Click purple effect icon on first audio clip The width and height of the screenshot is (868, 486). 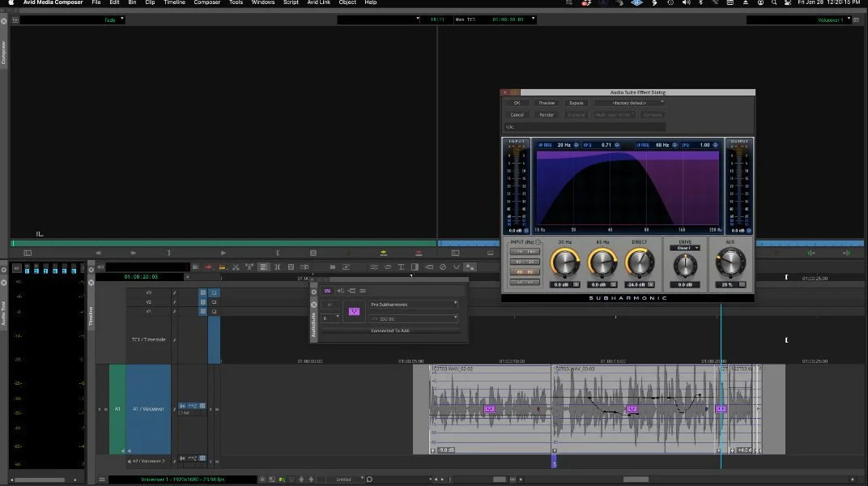pyautogui.click(x=489, y=409)
